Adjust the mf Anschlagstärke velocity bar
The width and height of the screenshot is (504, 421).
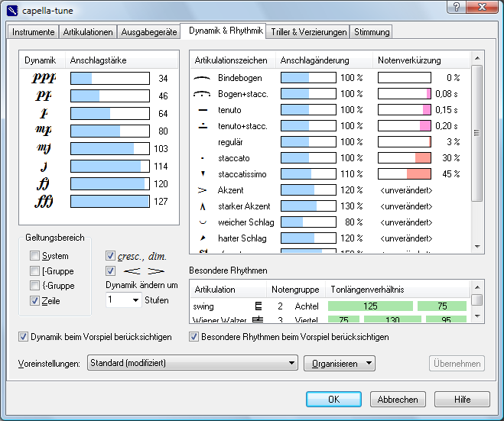click(x=110, y=149)
